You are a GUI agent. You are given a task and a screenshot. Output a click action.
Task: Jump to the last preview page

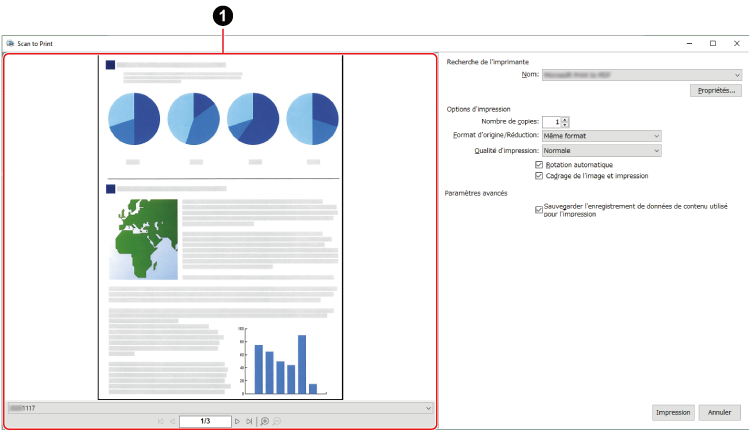[x=249, y=421]
